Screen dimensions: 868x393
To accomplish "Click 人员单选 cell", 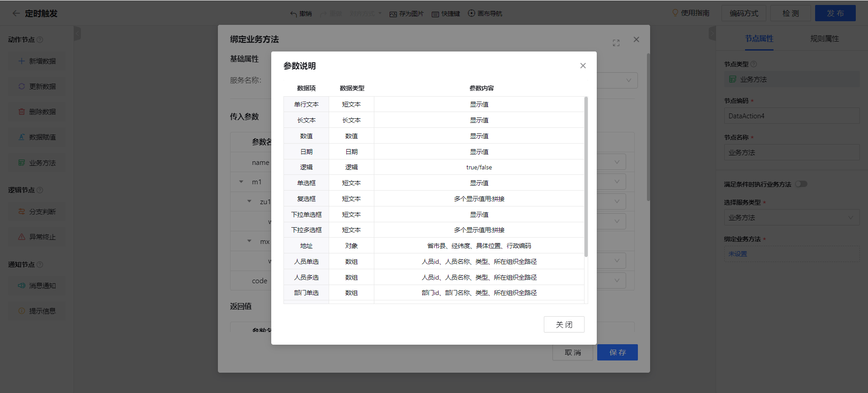I will [306, 262].
